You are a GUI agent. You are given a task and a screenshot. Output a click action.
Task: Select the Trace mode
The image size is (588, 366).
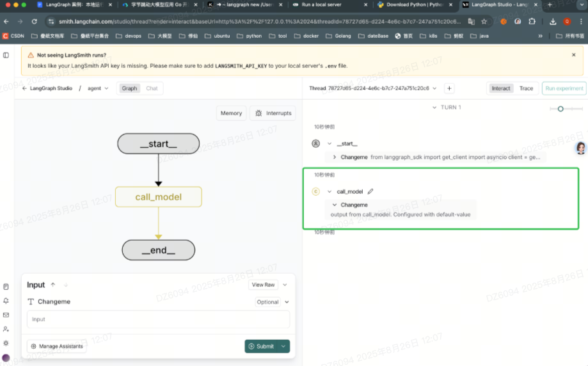526,88
